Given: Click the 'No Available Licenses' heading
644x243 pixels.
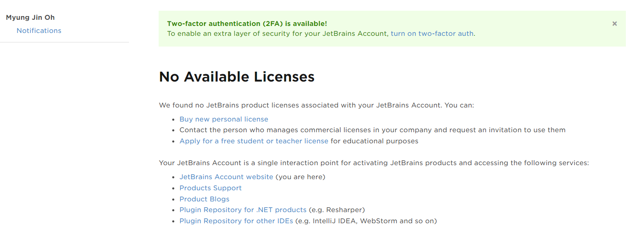Looking at the screenshot, I should (x=237, y=77).
